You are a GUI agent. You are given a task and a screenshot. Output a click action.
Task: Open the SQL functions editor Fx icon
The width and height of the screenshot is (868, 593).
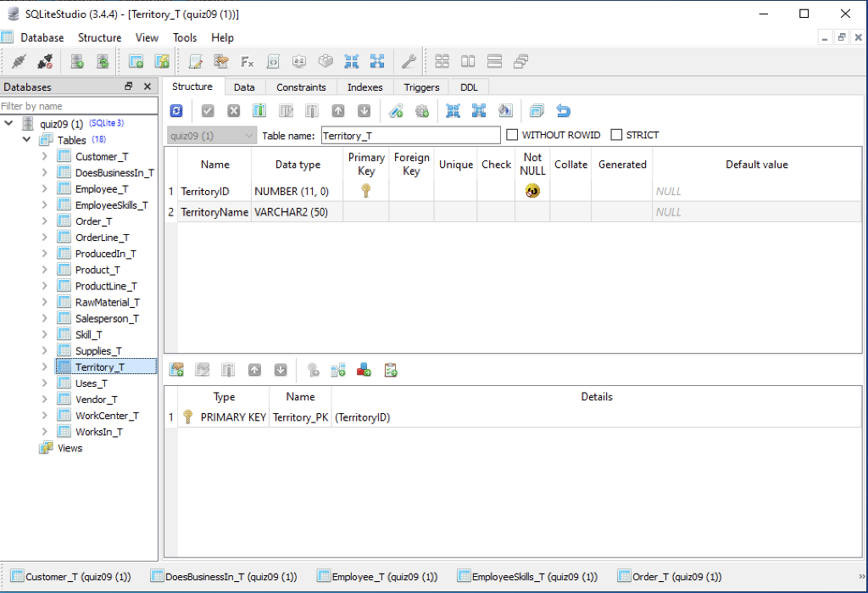[247, 62]
